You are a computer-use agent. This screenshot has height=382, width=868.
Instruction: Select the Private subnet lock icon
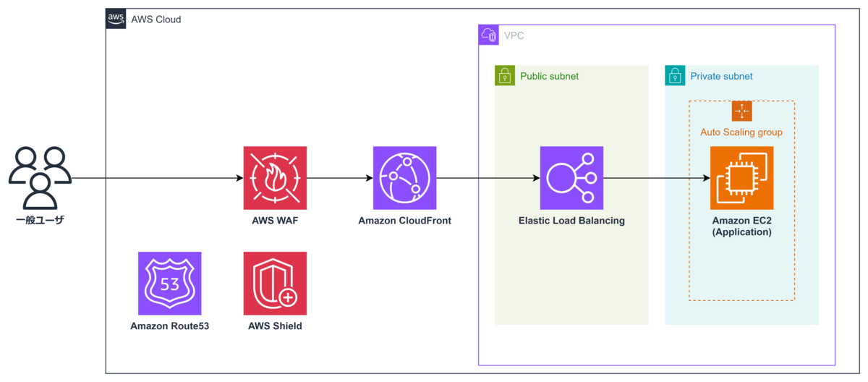point(674,75)
